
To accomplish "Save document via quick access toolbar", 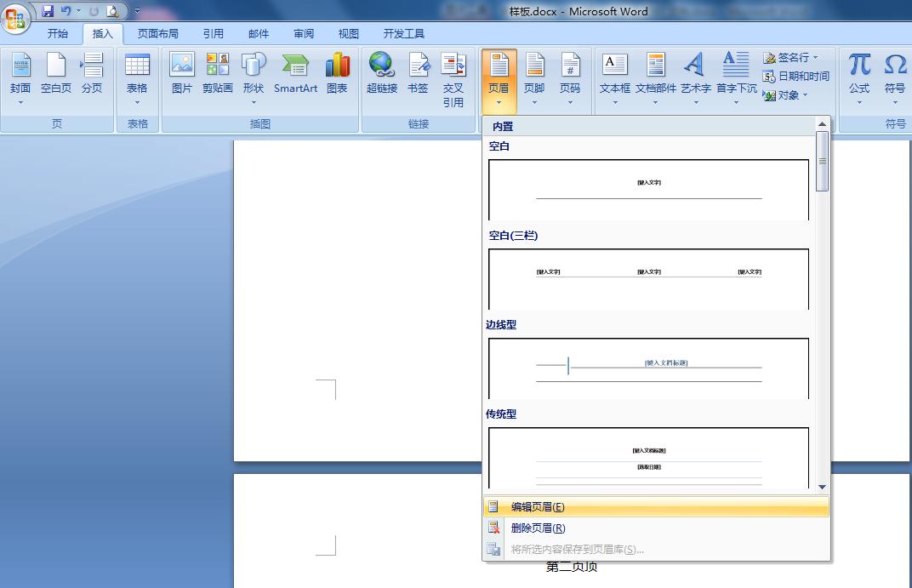I will coord(48,10).
